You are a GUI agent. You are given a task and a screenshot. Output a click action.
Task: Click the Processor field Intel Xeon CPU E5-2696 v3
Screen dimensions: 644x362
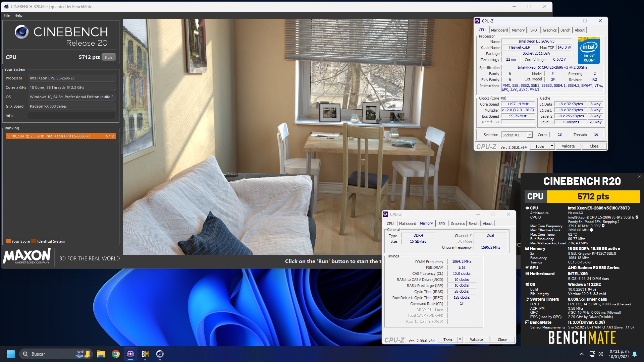click(x=72, y=78)
